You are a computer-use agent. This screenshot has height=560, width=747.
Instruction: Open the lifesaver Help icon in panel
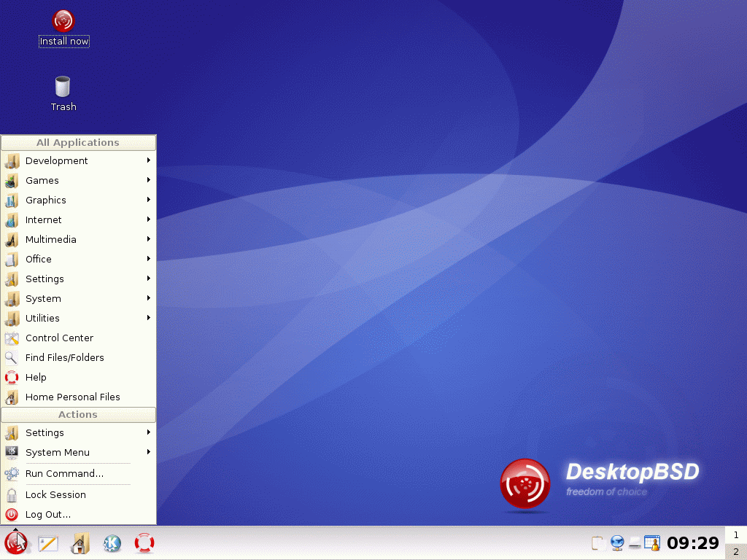click(144, 543)
